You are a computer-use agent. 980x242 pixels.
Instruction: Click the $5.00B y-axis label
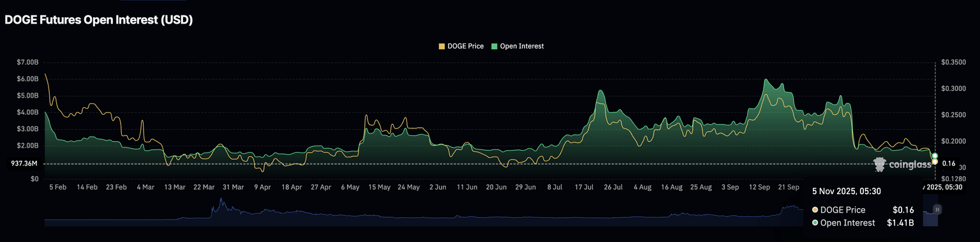point(28,96)
